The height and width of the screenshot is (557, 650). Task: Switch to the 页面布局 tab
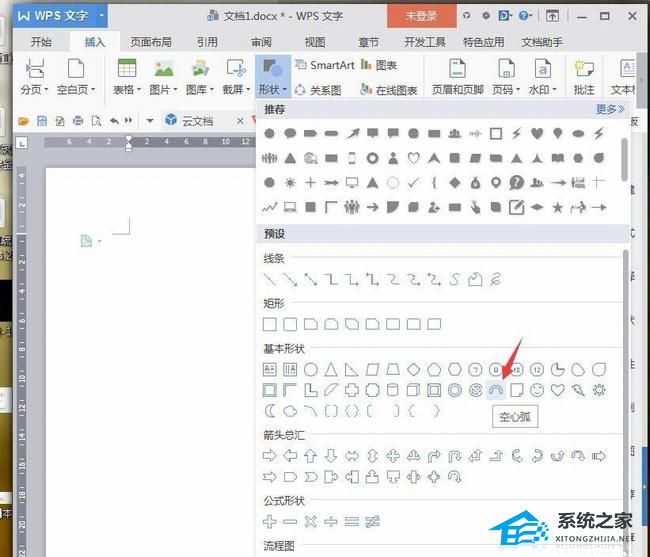[150, 42]
